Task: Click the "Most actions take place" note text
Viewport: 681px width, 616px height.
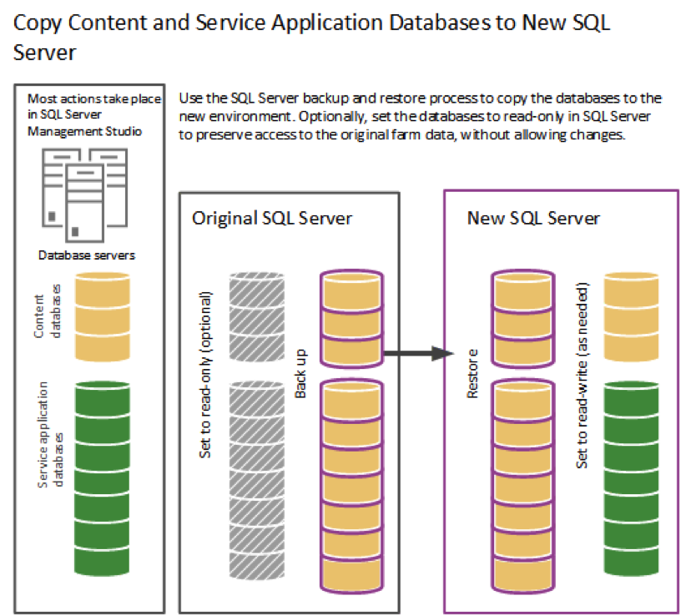Action: [x=93, y=98]
